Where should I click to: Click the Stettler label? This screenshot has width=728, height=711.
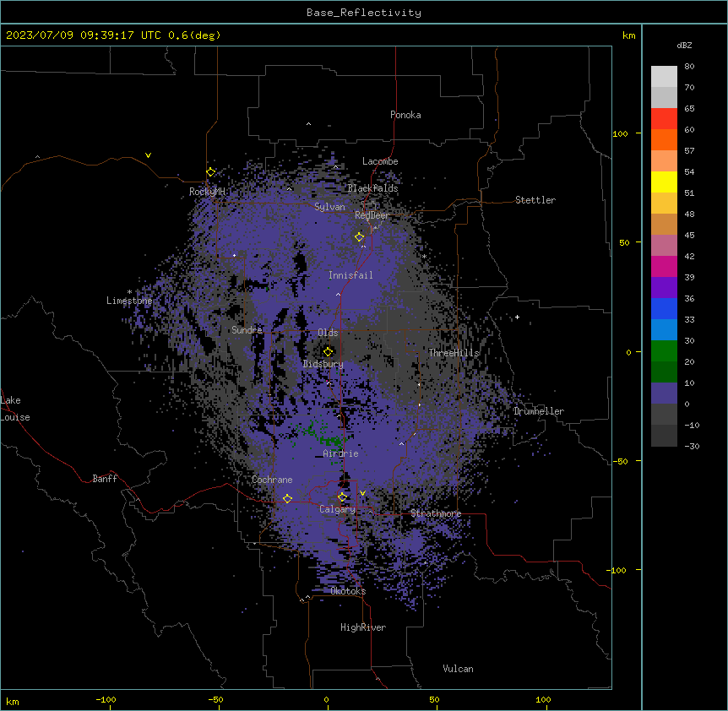[535, 200]
